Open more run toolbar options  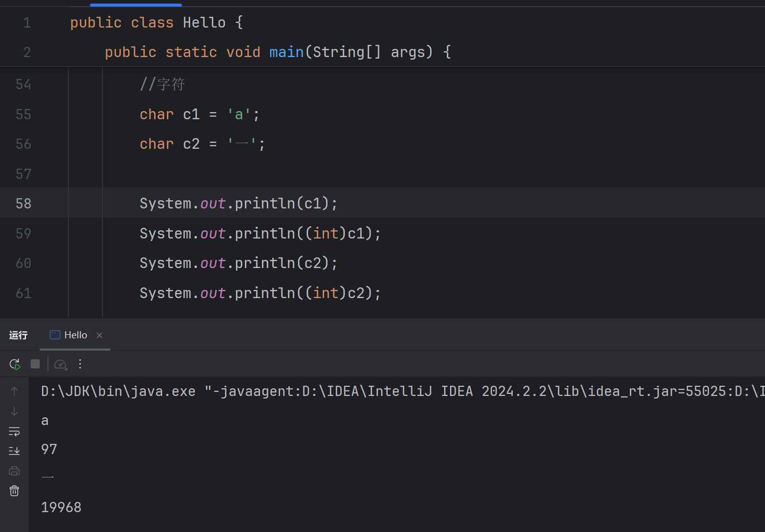point(80,364)
